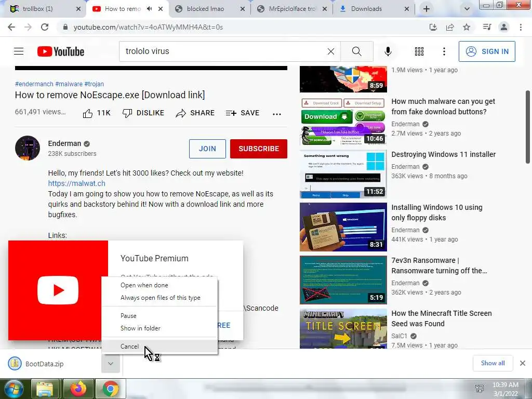Click Show all downloads

(493, 363)
